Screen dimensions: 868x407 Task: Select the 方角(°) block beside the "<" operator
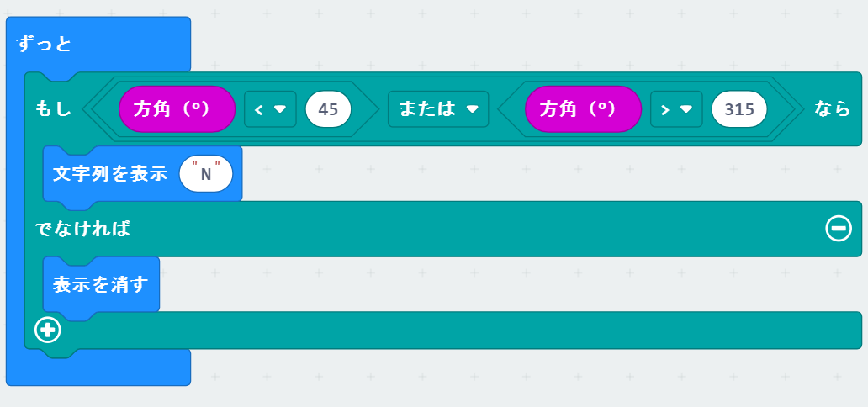pos(177,108)
